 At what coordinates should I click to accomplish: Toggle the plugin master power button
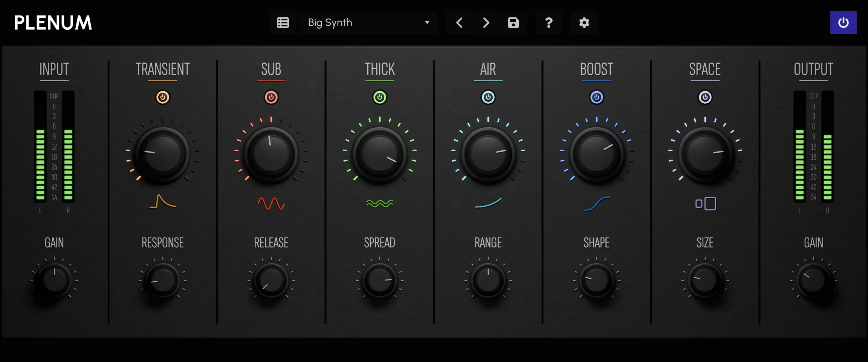843,23
